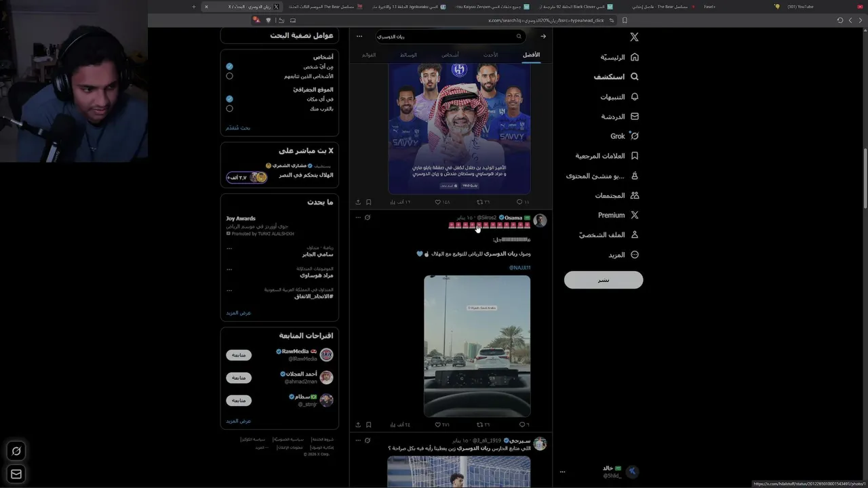Select 'Near you' (بالقرب منك) radio
868x488 pixels.
pos(229,108)
